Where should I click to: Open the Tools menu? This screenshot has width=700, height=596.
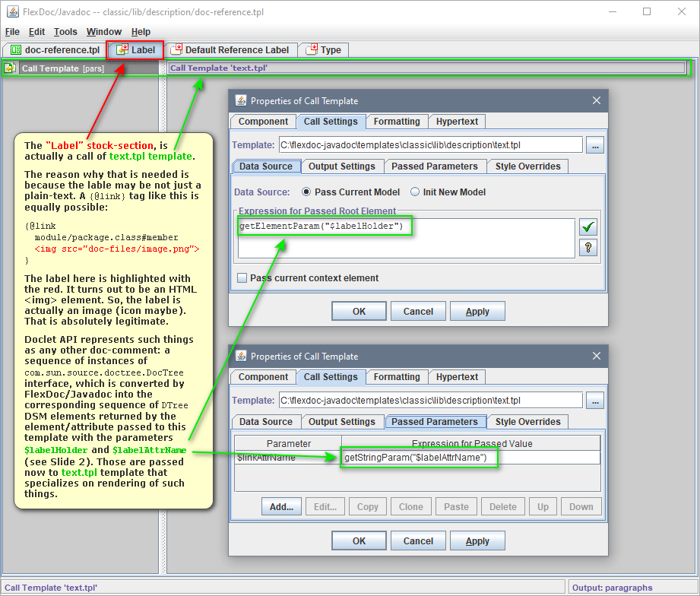tap(65, 32)
